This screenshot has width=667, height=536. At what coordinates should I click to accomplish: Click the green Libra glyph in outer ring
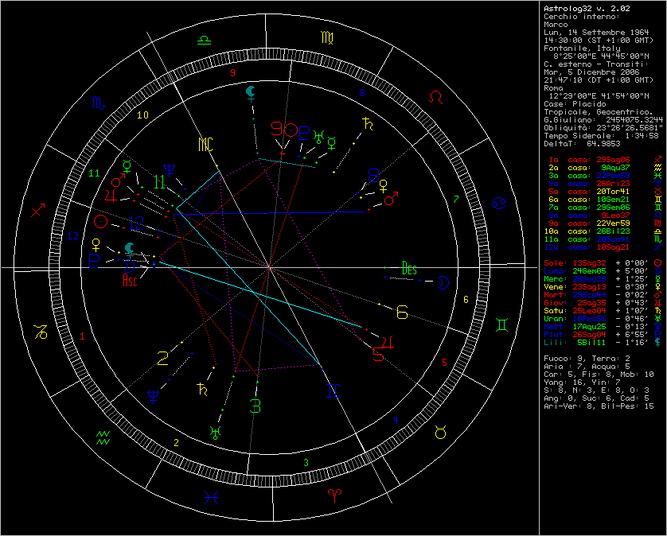[x=204, y=40]
